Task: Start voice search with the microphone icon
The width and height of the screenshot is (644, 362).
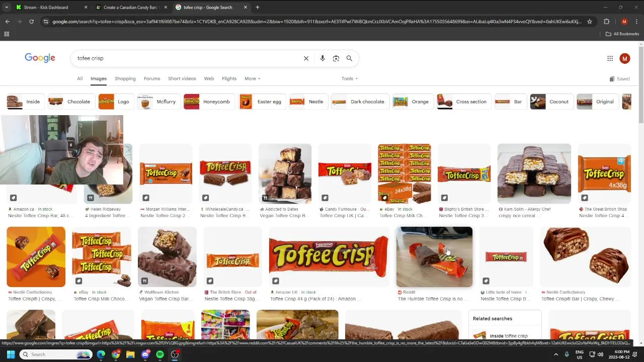Action: [323, 58]
